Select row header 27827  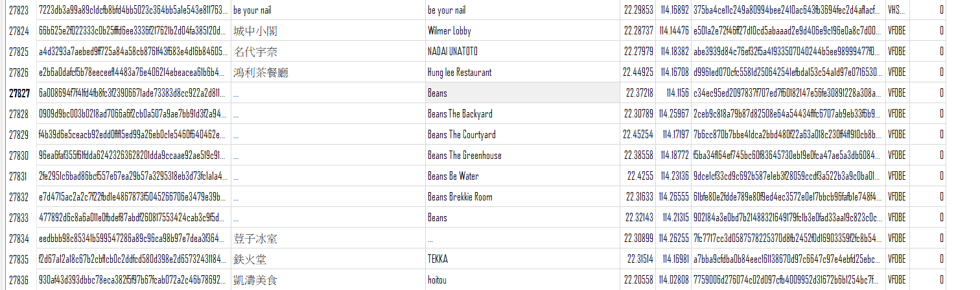(19, 93)
